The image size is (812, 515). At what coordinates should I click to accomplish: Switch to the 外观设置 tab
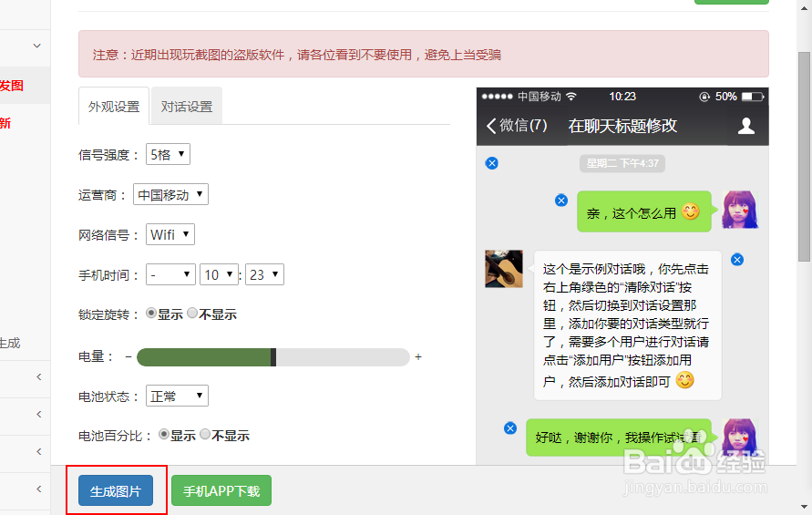[x=114, y=107]
